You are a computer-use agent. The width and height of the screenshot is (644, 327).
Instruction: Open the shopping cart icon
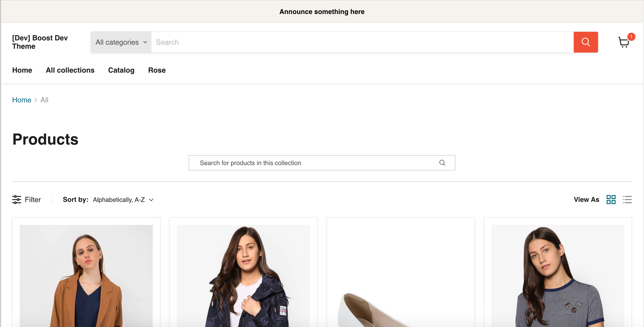tap(623, 42)
